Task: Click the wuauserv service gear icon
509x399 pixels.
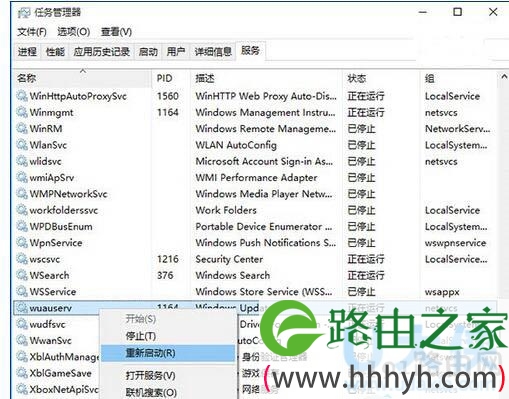Action: point(22,308)
